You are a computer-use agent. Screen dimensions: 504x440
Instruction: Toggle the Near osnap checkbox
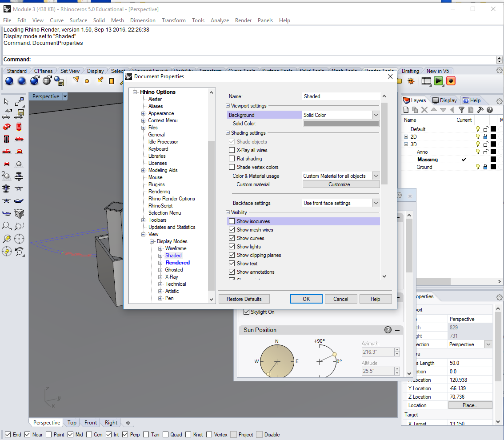coord(27,435)
